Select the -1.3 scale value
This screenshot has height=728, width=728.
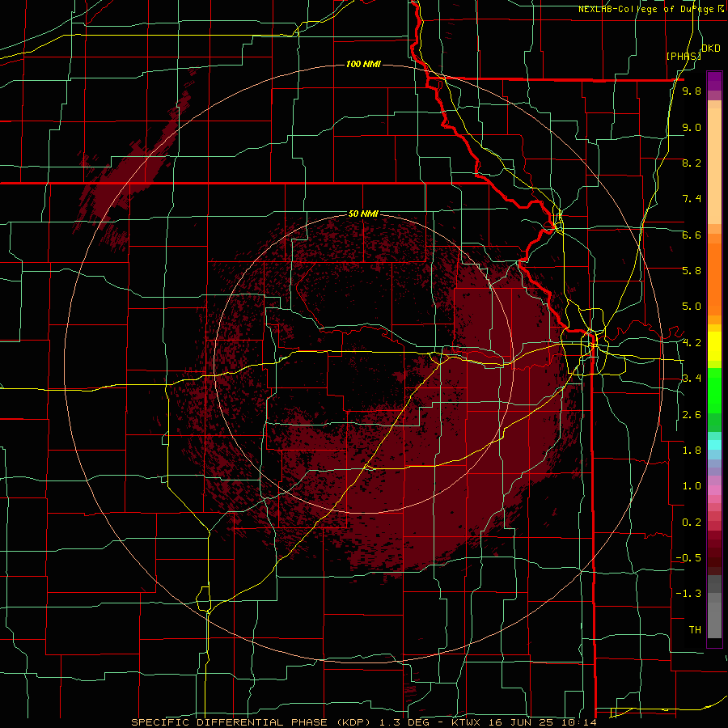[x=688, y=594]
